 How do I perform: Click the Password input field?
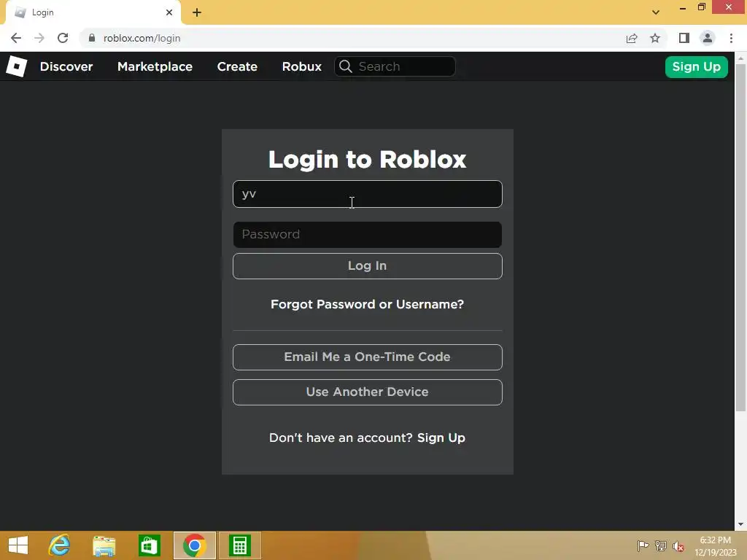pyautogui.click(x=368, y=234)
